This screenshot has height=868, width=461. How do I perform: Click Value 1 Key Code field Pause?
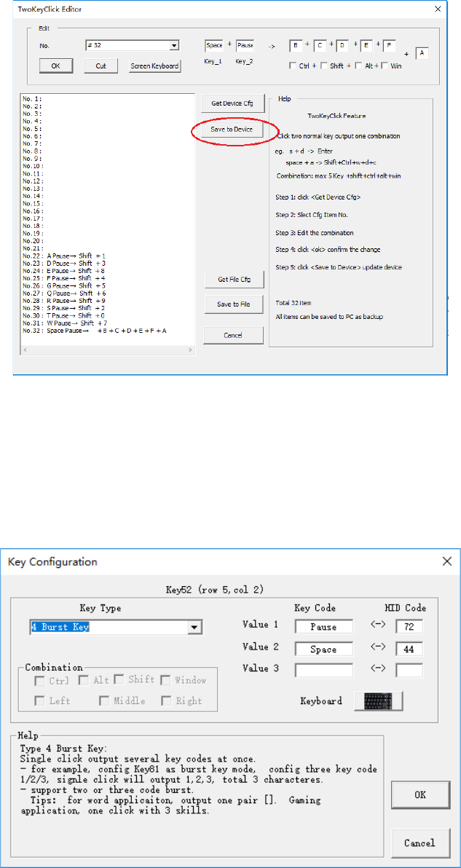tap(324, 626)
